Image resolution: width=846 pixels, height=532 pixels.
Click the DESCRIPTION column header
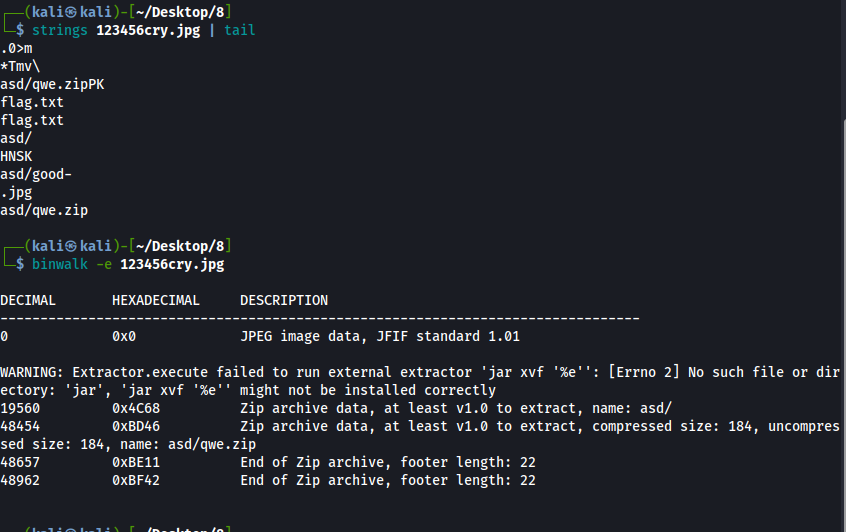[284, 301]
